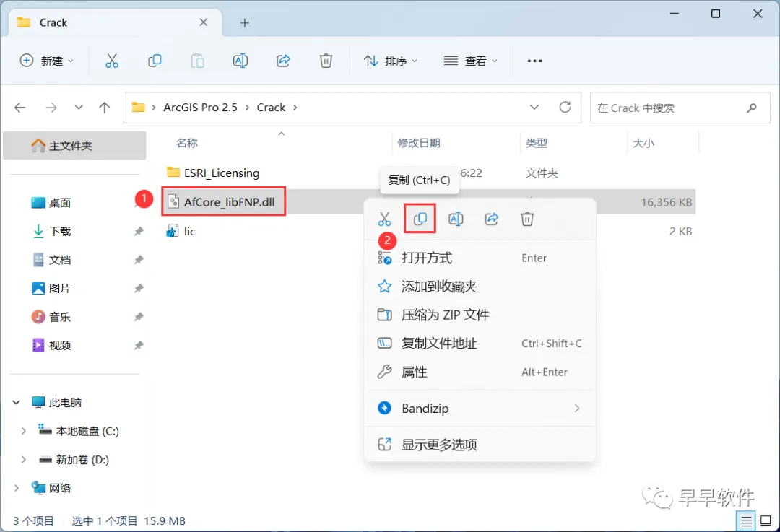
Task: Select Crack in the breadcrumb path
Action: (x=271, y=108)
